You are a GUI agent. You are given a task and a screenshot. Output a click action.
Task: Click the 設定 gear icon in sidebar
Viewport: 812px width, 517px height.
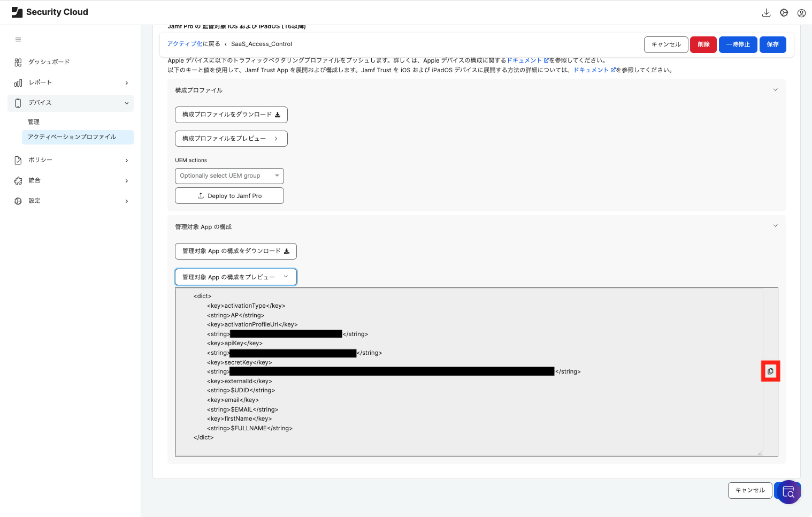coord(18,201)
